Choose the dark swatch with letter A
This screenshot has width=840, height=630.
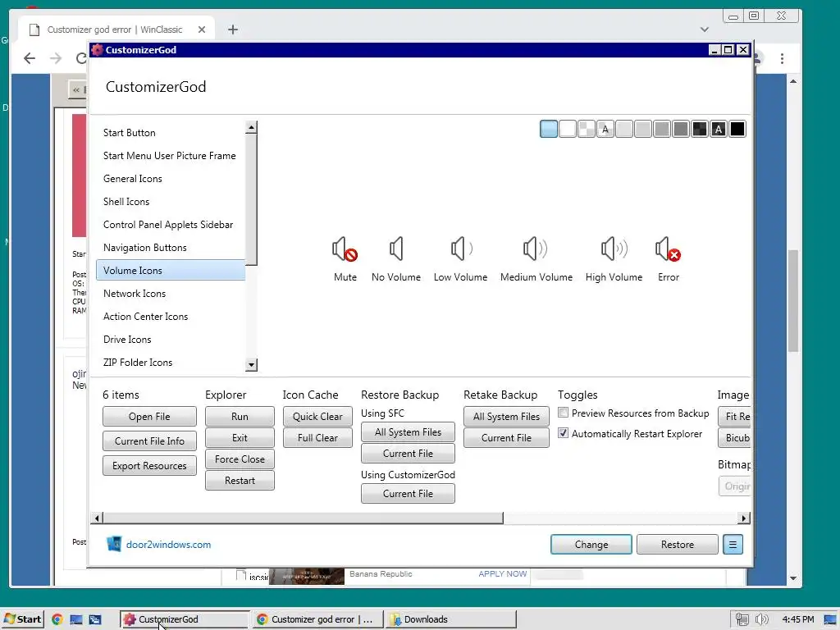tap(719, 129)
